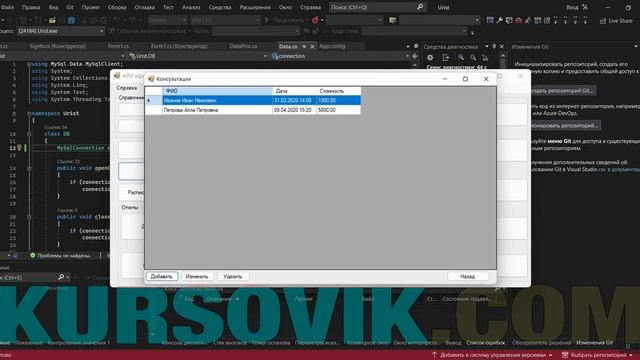Open the connection member navigation dropdown

click(340, 56)
